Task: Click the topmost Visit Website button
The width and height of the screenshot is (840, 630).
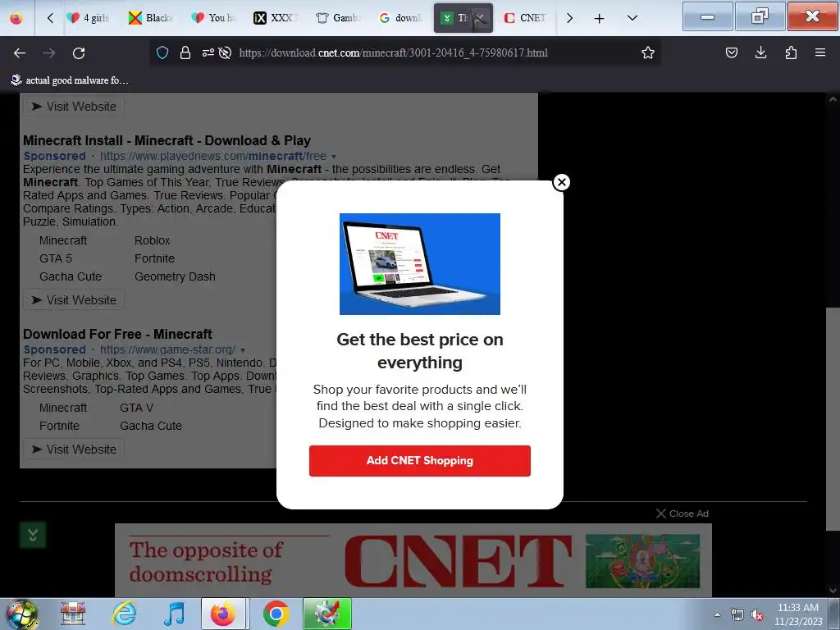Action: click(74, 107)
